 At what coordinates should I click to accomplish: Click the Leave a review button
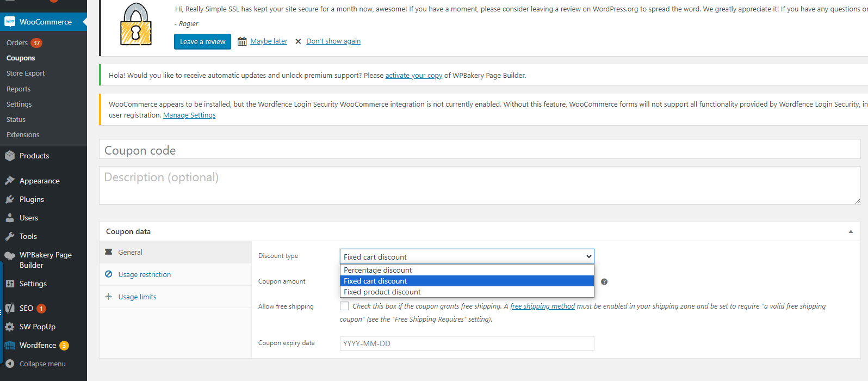[x=202, y=41]
